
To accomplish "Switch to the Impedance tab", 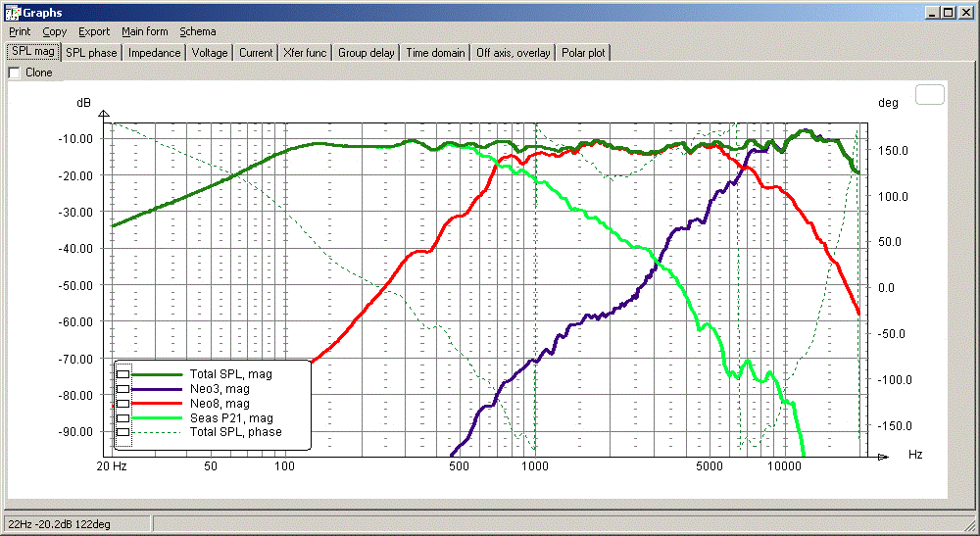I will 155,53.
